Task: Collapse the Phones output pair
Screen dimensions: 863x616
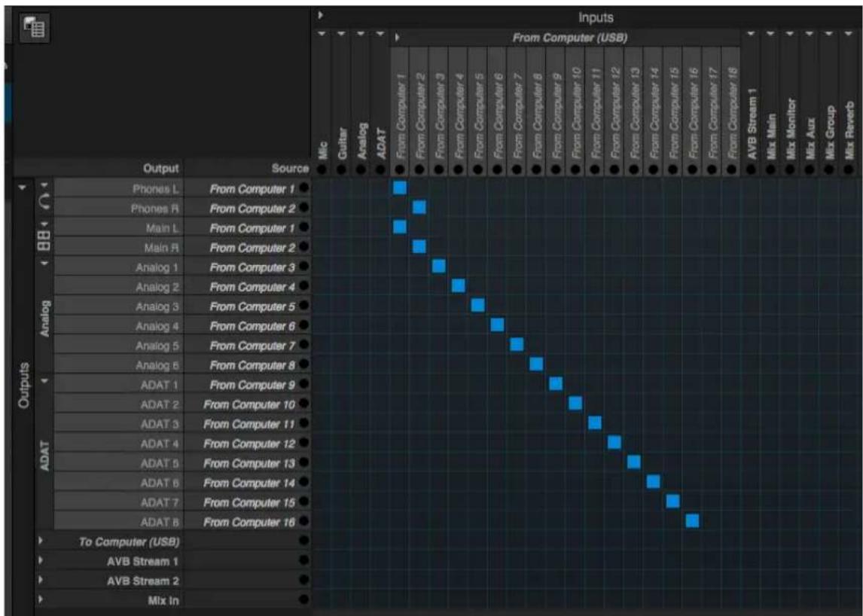Action: tap(45, 185)
